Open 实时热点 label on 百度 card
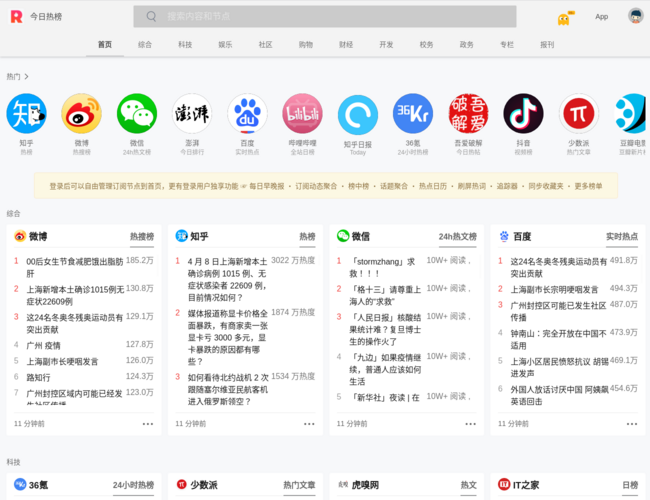Screen dimensions: 650x500 [x=622, y=236]
